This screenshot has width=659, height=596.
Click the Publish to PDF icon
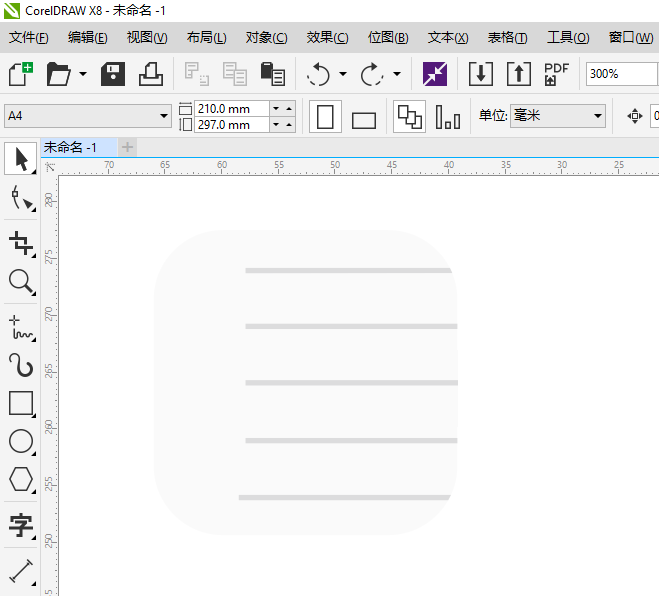click(x=556, y=74)
